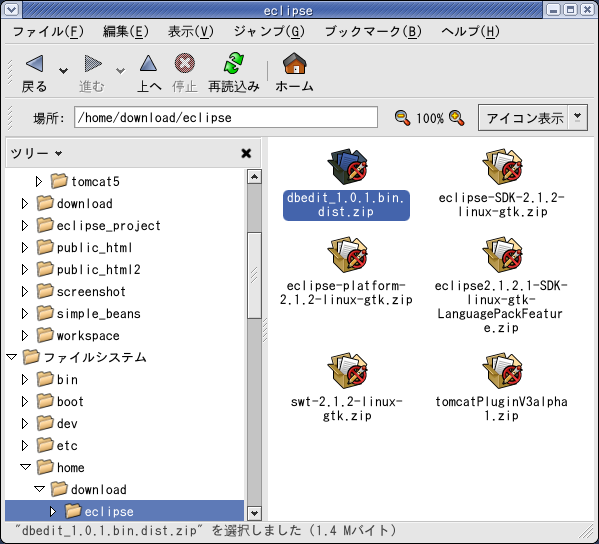The image size is (599, 544).
Task: Collapse the ファイルシステム tree node
Action: (12, 357)
